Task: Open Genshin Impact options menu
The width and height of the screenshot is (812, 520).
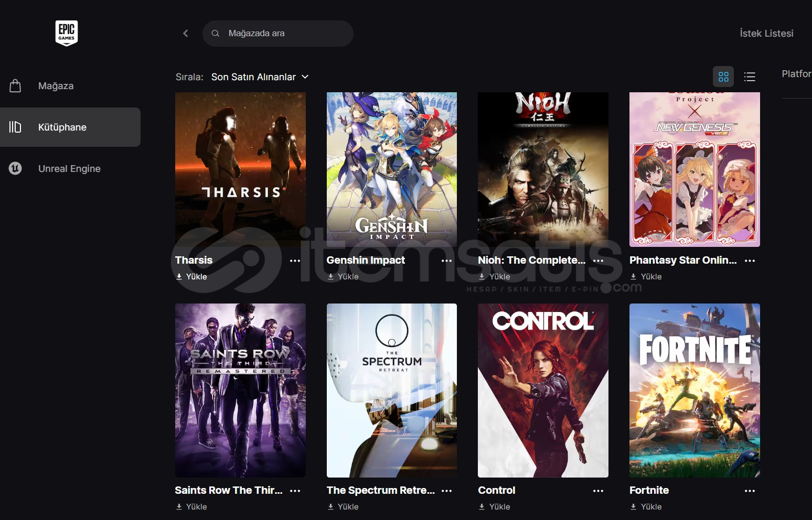Action: [447, 261]
